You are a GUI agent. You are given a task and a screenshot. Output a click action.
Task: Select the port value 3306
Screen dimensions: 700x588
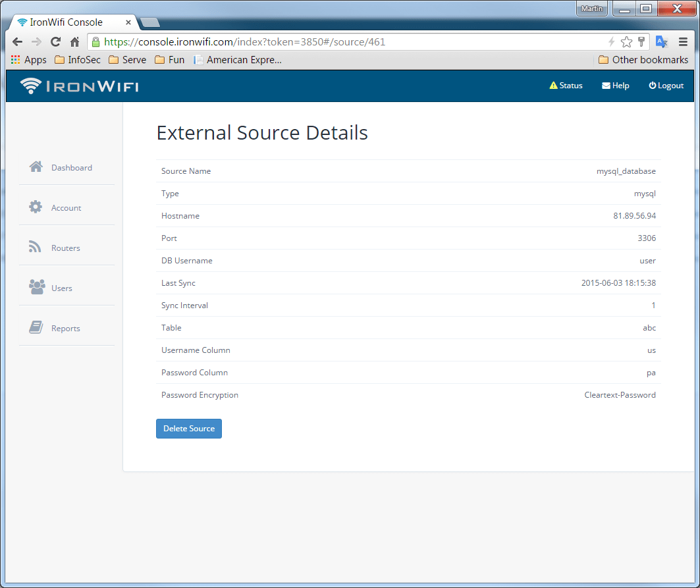click(647, 238)
